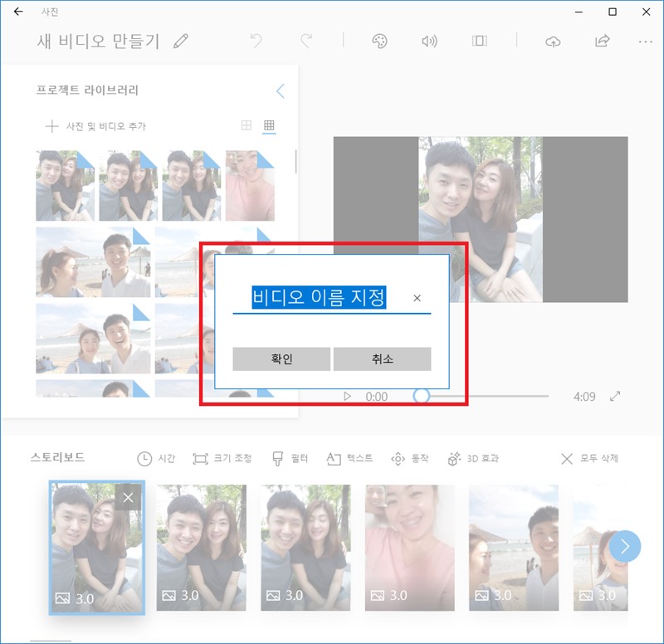Collapse the 프로젝트 라이브러리 panel chevron
Viewport: 664px width, 644px height.
281,90
